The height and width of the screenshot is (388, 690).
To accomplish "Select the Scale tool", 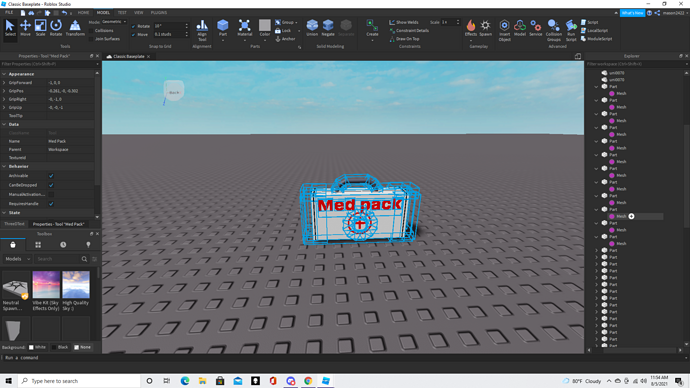I will (x=40, y=28).
